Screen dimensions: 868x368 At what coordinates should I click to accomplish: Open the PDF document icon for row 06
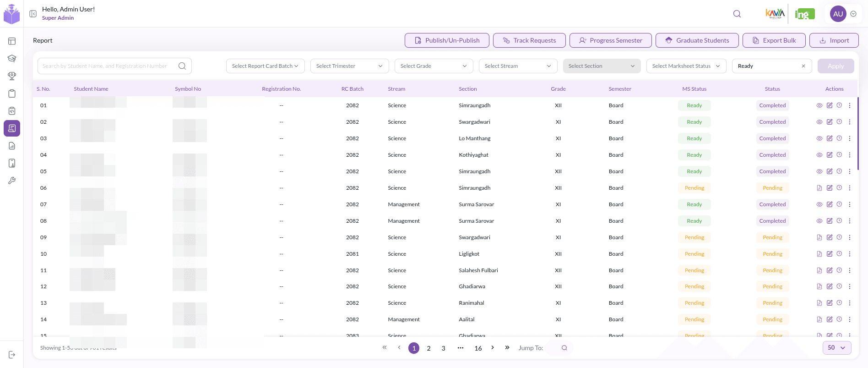pos(819,188)
